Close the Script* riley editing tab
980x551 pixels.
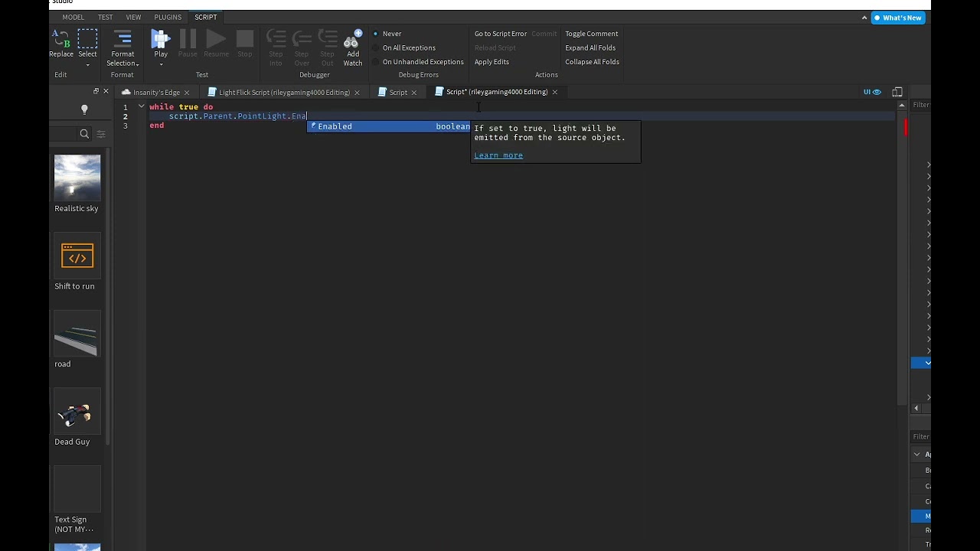(x=554, y=92)
